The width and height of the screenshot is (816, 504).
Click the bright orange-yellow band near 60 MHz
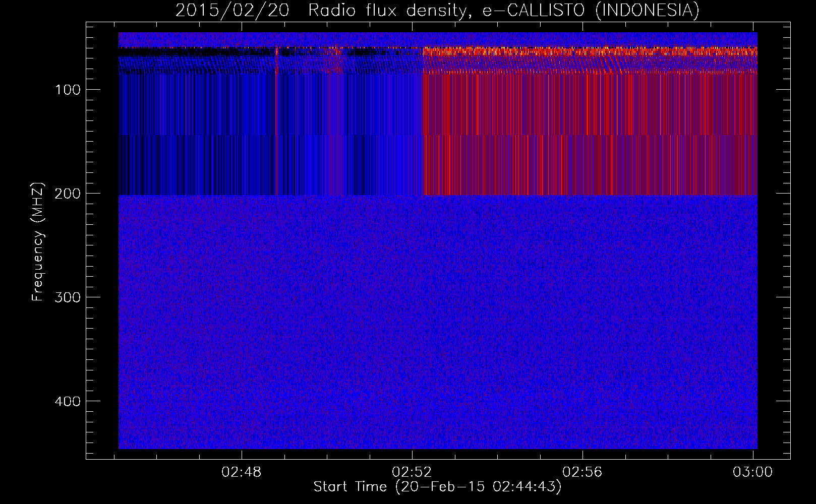tap(590, 51)
